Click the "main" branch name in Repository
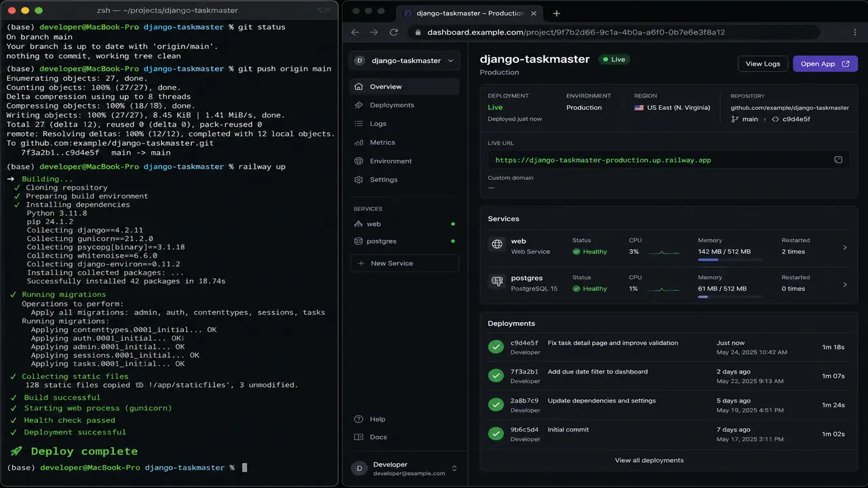The width and height of the screenshot is (868, 488). pos(750,119)
